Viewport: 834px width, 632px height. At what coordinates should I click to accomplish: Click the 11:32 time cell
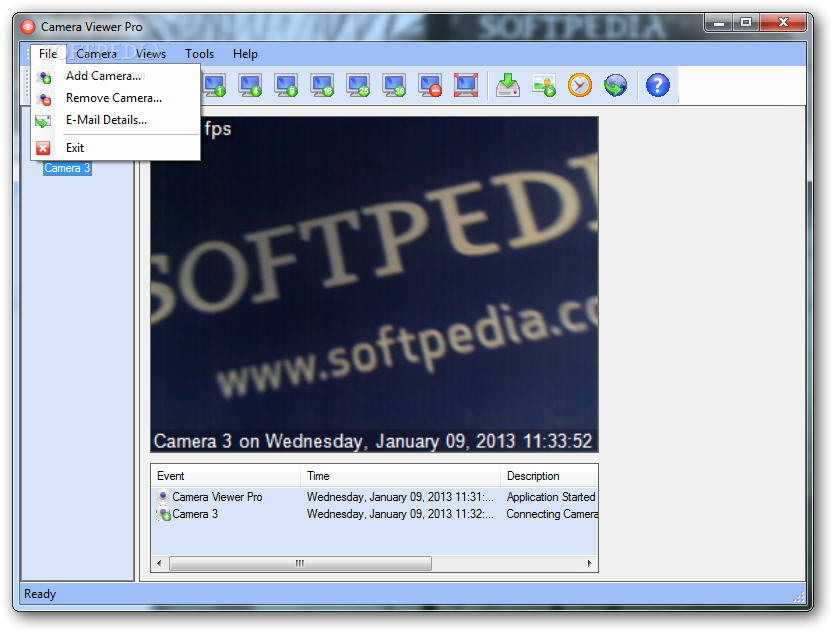click(x=400, y=514)
